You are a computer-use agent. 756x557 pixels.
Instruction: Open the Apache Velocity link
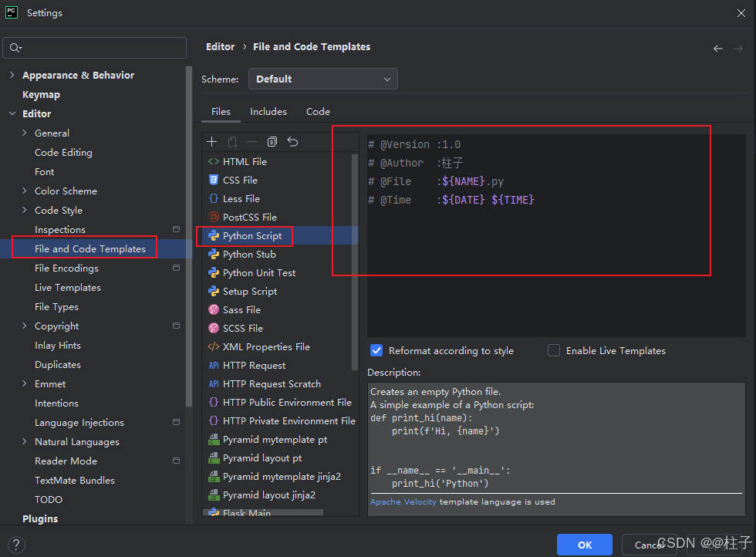pos(403,501)
